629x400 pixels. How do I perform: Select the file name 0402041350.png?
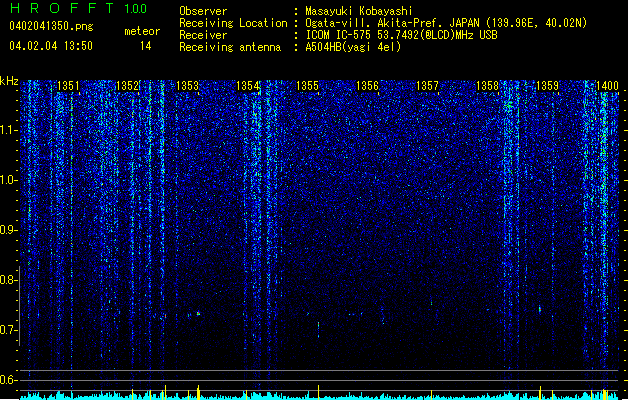pos(51,27)
